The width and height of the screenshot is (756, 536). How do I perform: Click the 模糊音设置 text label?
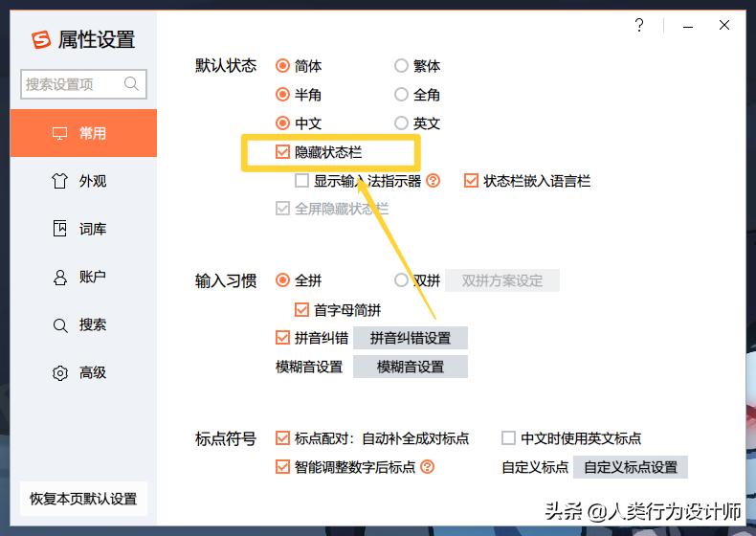click(x=309, y=367)
